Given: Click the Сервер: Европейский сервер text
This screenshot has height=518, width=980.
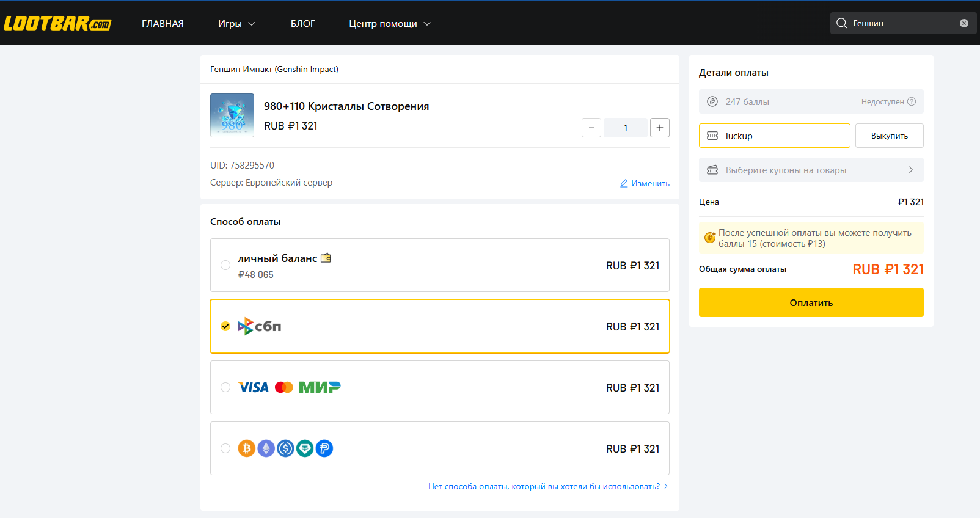Looking at the screenshot, I should 271,182.
